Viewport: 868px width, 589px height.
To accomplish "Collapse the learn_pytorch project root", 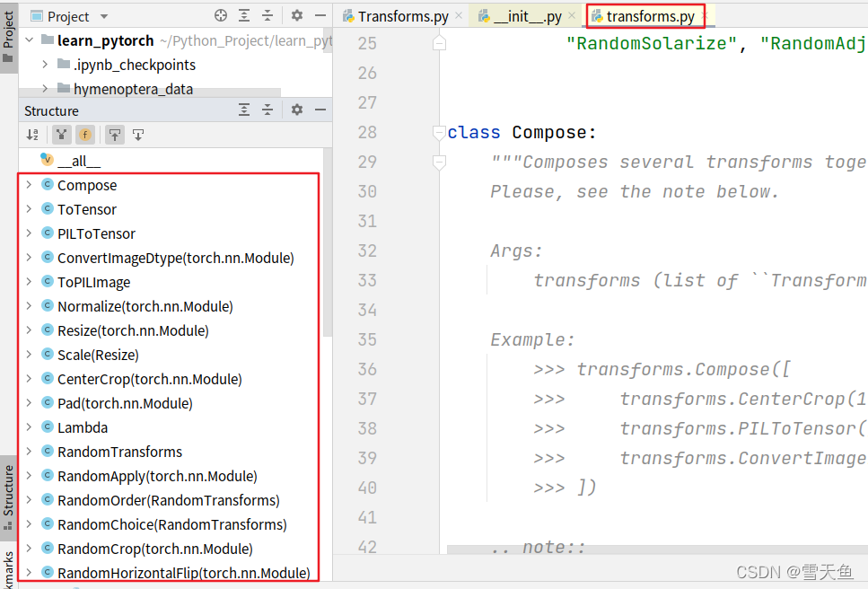I will pos(30,40).
